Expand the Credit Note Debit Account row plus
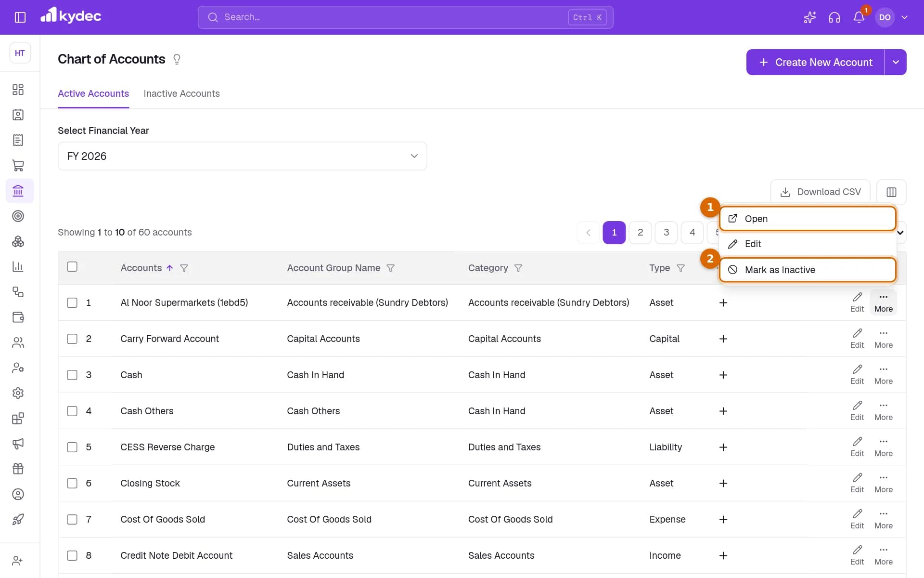 (723, 556)
